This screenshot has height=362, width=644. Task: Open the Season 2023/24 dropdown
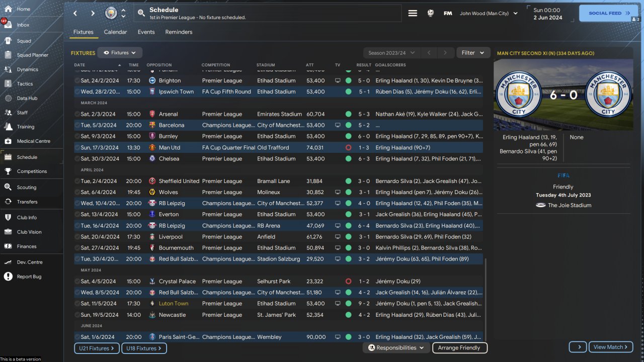(x=391, y=53)
